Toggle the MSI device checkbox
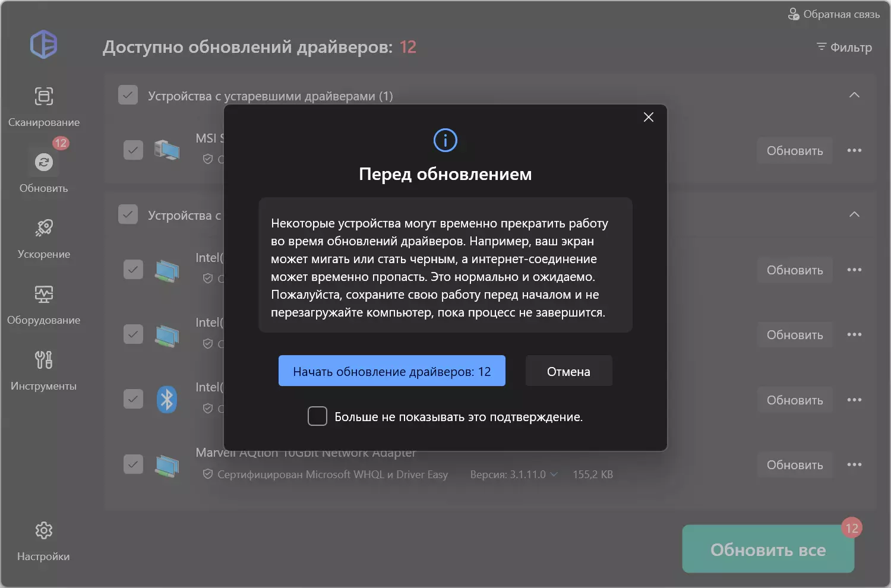 click(x=133, y=150)
